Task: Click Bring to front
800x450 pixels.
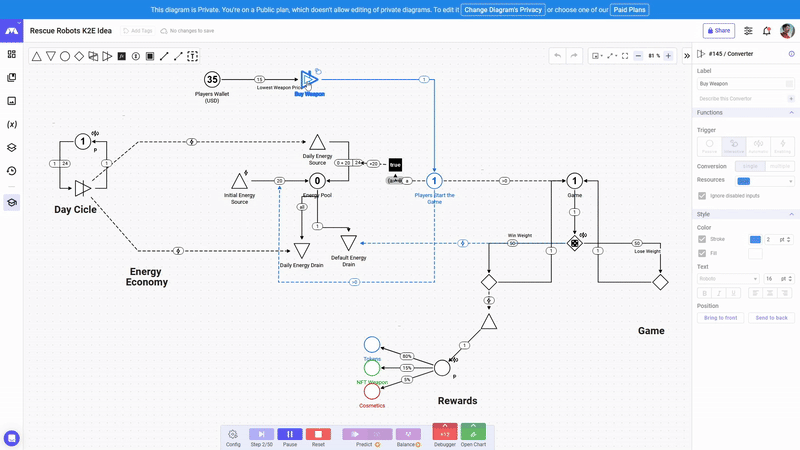Action: coord(720,317)
